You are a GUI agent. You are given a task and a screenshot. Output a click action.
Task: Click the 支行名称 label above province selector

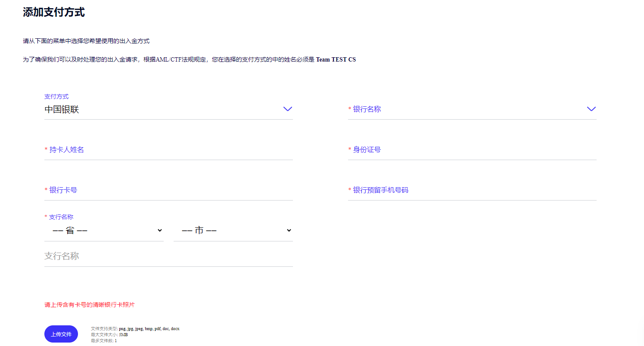[61, 217]
